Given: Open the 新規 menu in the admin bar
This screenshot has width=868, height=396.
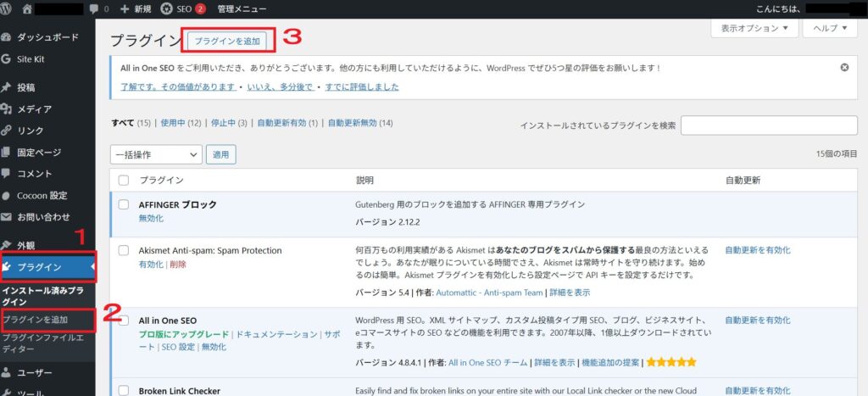Looking at the screenshot, I should point(142,9).
